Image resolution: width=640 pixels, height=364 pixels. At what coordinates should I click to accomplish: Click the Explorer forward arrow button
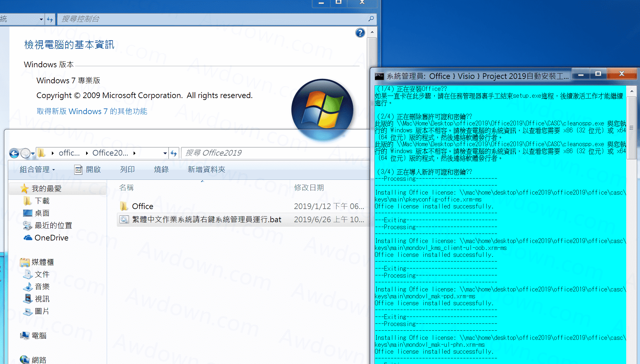tap(25, 153)
